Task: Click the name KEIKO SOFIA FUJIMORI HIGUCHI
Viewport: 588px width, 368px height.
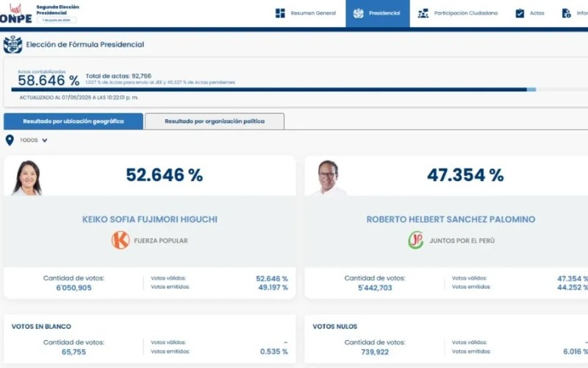Action: (x=150, y=219)
